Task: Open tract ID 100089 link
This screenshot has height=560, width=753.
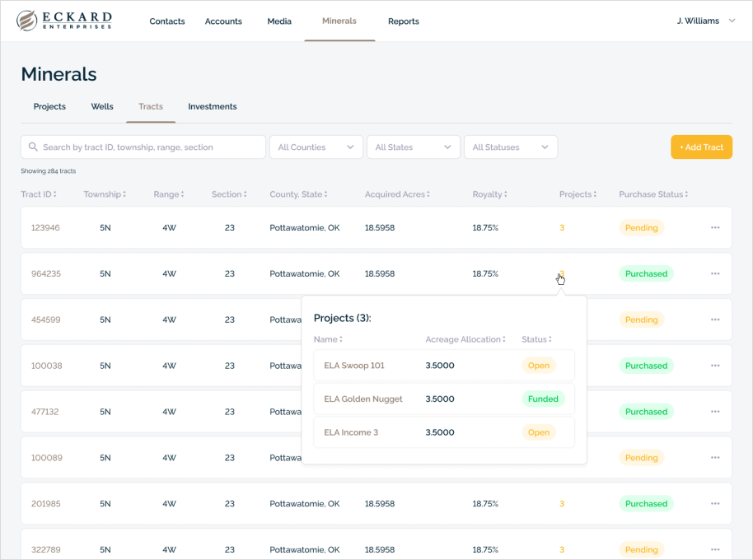Action: (x=47, y=458)
